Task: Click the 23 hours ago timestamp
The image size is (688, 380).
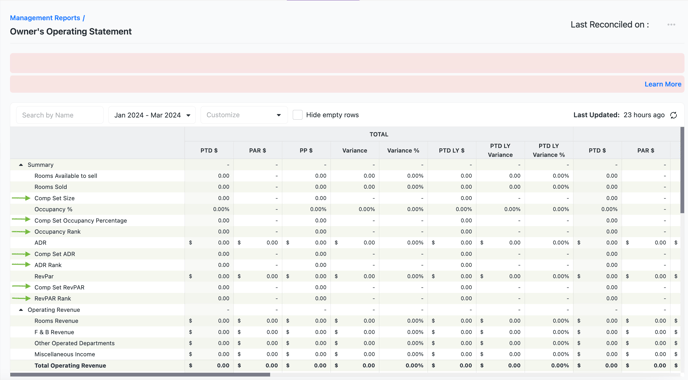Action: pyautogui.click(x=644, y=115)
